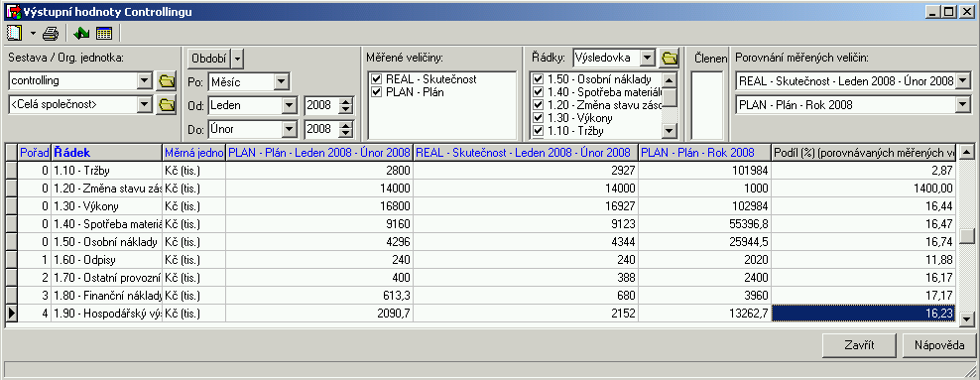Click PLAN - Plán - Rok 2008 column header
This screenshot has height=380, width=980.
705,153
